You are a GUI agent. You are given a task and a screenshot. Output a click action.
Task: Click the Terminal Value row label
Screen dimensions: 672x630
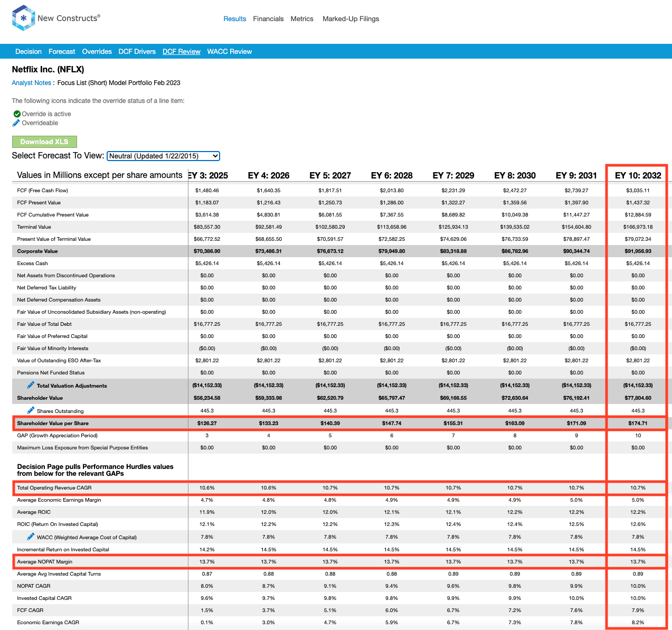click(x=34, y=227)
